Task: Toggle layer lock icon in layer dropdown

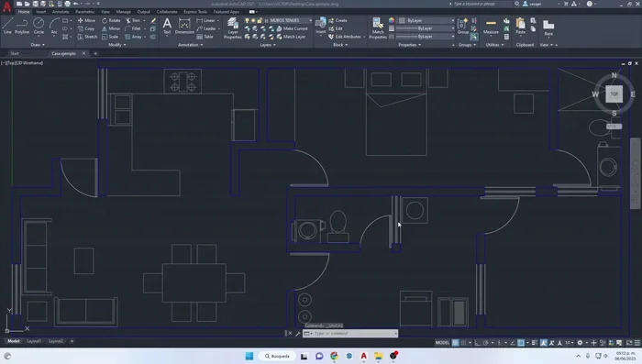Action: 260,20
